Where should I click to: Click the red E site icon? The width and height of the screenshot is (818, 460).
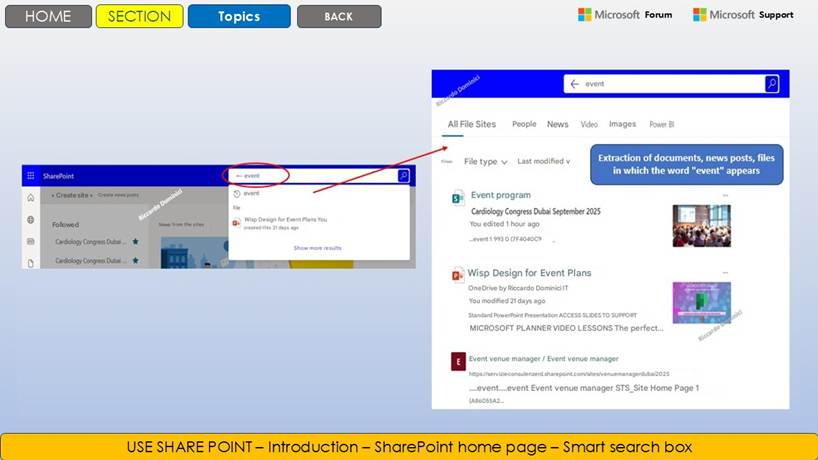click(458, 361)
